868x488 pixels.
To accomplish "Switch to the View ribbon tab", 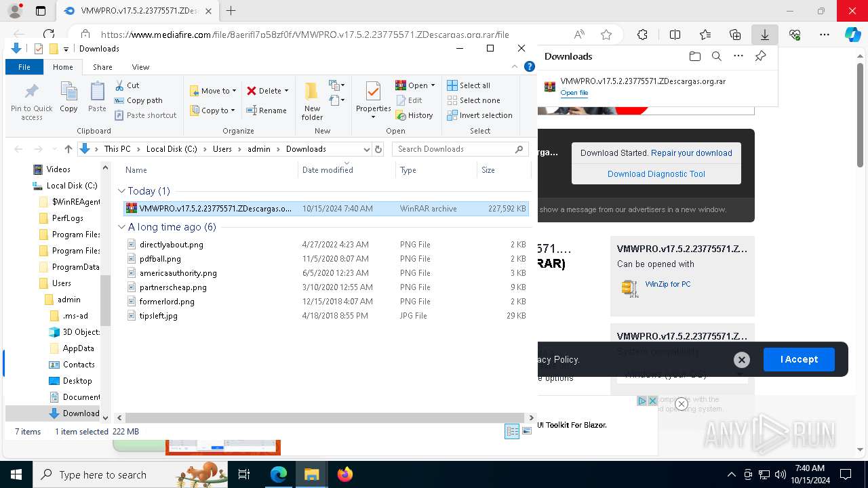I will (x=140, y=67).
